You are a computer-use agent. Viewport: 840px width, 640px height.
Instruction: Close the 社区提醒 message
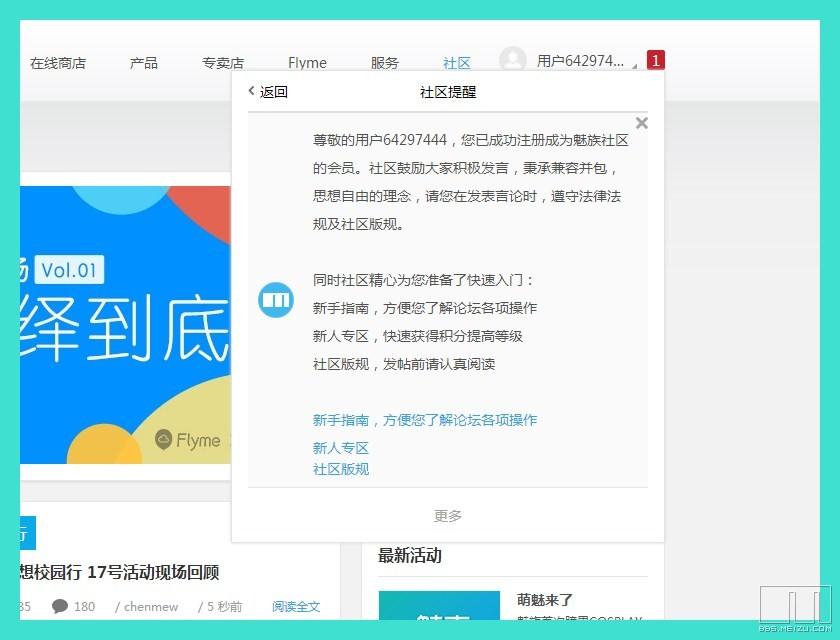641,123
